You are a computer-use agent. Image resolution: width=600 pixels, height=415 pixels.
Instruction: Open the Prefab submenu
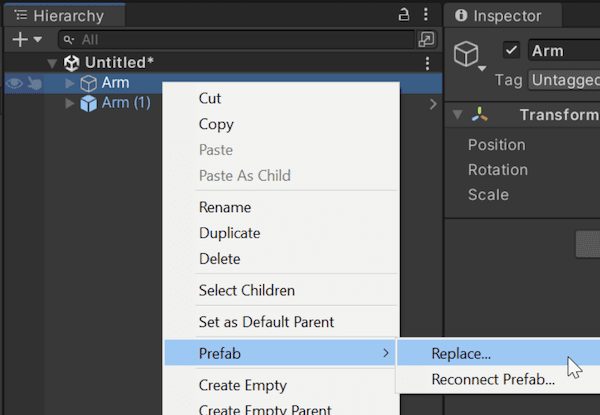pyautogui.click(x=280, y=353)
